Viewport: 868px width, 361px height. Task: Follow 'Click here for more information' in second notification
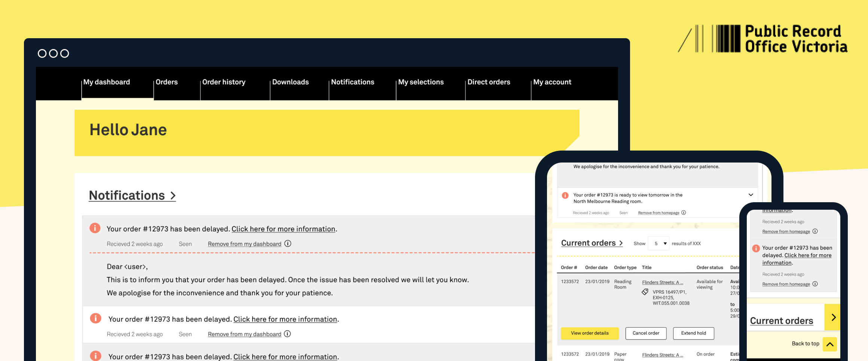pos(285,319)
